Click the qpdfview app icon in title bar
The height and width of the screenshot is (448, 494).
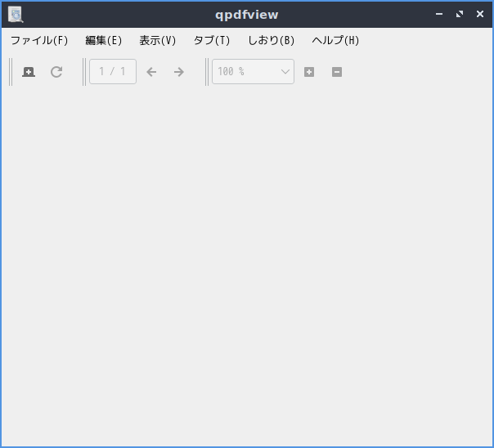click(x=16, y=15)
